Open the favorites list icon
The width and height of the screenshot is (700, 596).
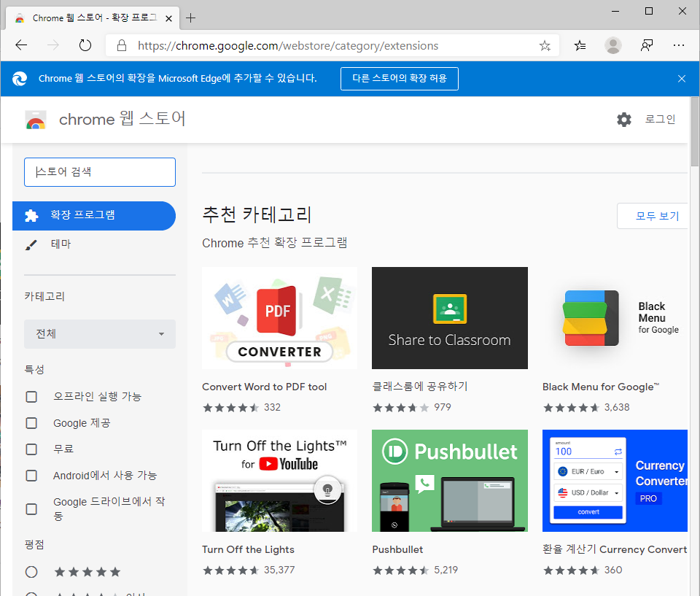[x=580, y=45]
